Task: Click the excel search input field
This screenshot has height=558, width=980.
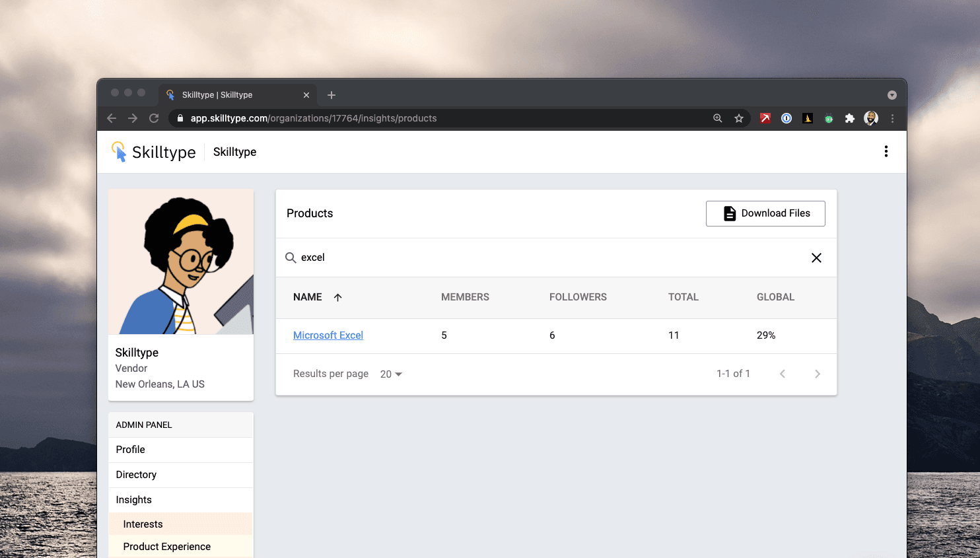Action: [x=551, y=258]
